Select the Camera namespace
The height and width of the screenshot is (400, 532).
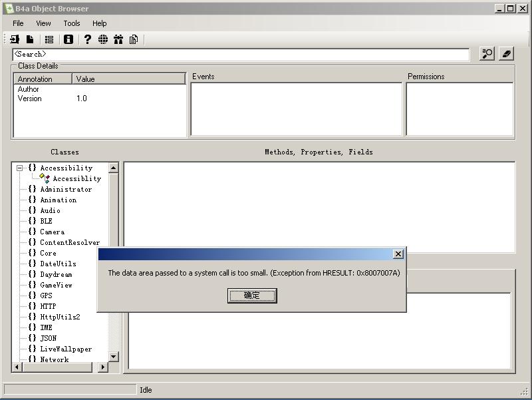coord(53,232)
